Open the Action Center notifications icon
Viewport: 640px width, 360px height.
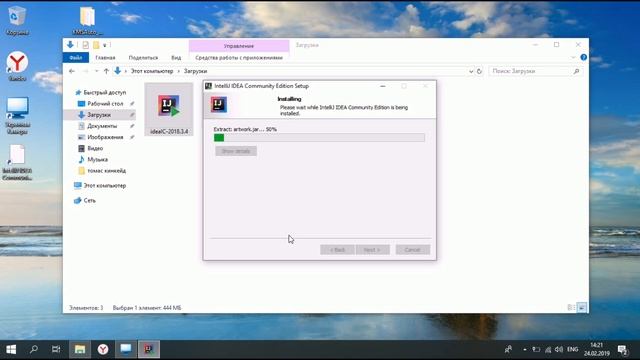622,350
